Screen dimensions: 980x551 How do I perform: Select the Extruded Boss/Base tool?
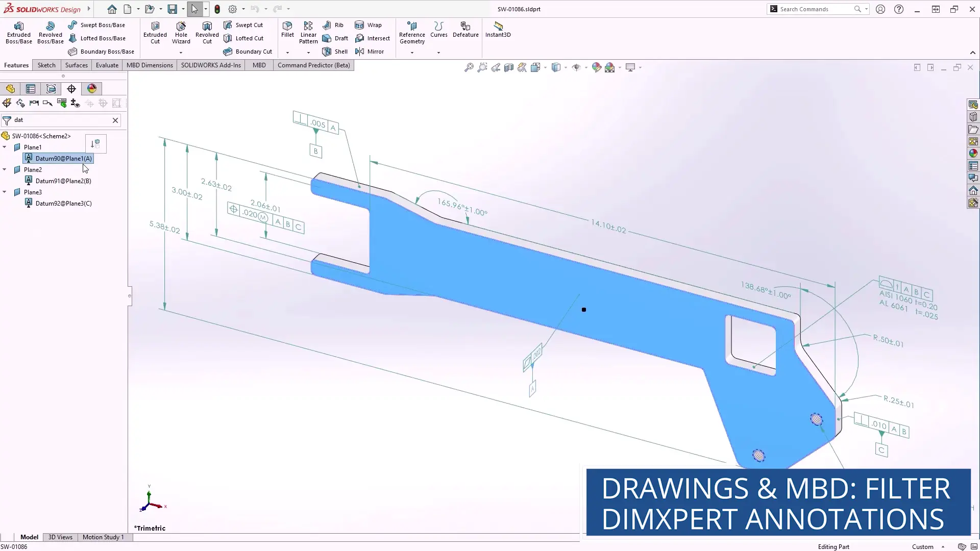[x=18, y=32]
